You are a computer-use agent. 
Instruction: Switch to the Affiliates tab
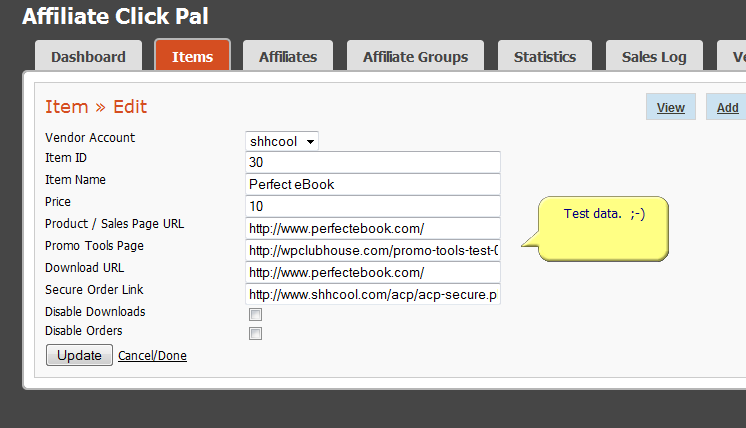tap(288, 57)
